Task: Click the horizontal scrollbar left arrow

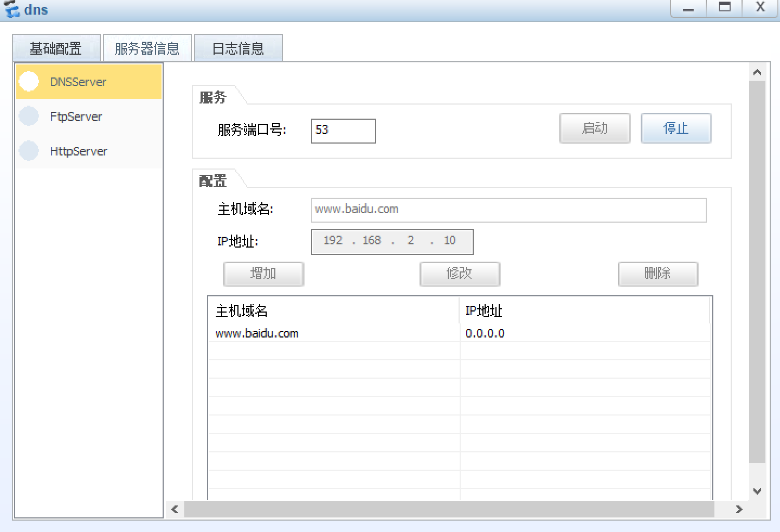Action: pyautogui.click(x=175, y=509)
